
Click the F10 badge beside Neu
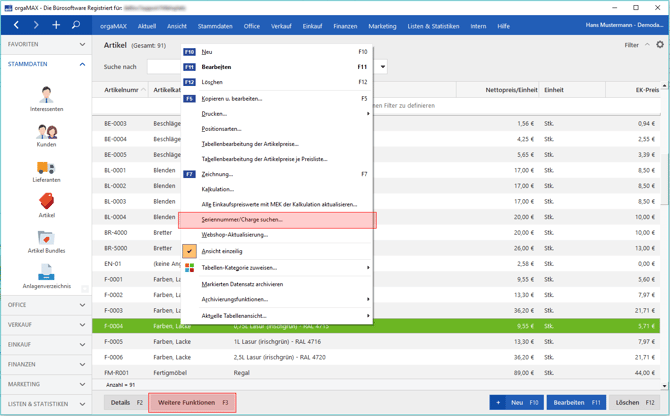click(x=189, y=52)
